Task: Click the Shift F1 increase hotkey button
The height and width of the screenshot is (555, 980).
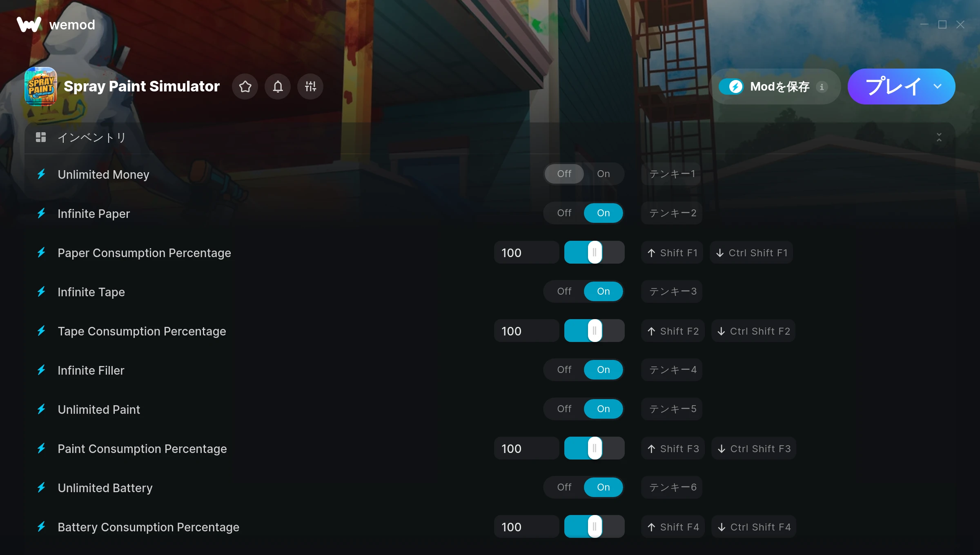Action: click(672, 253)
